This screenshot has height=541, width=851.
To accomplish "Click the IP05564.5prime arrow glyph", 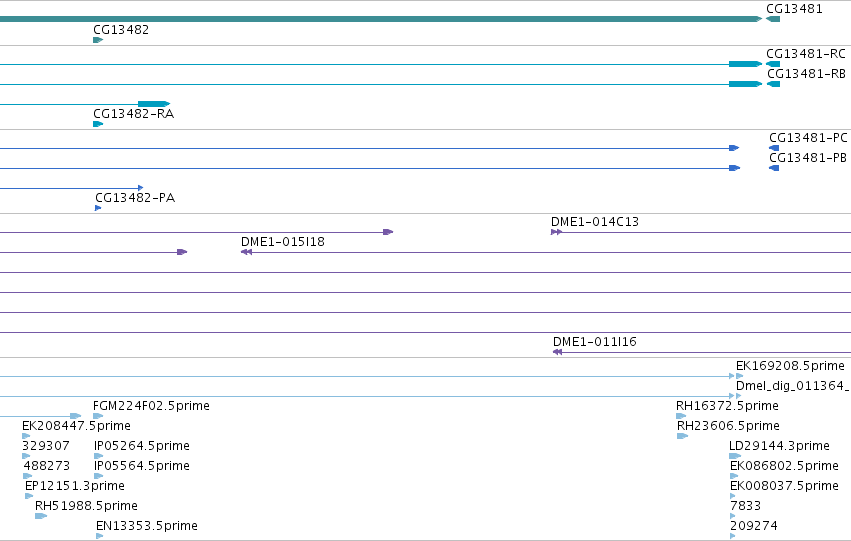I will (98, 476).
